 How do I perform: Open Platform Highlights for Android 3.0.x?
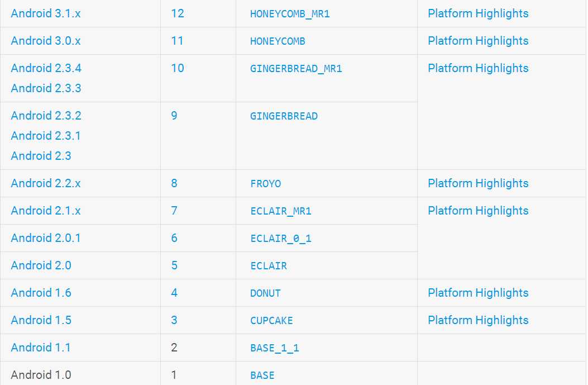tap(478, 41)
